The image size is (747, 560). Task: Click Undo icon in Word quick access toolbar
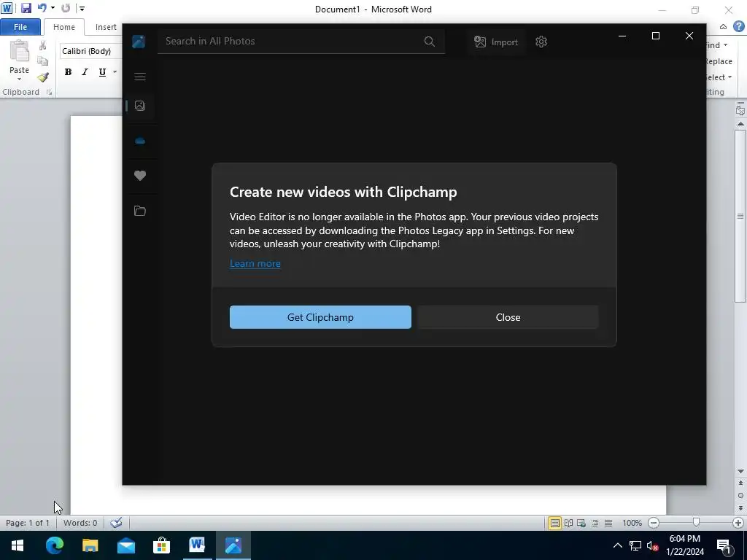point(42,8)
